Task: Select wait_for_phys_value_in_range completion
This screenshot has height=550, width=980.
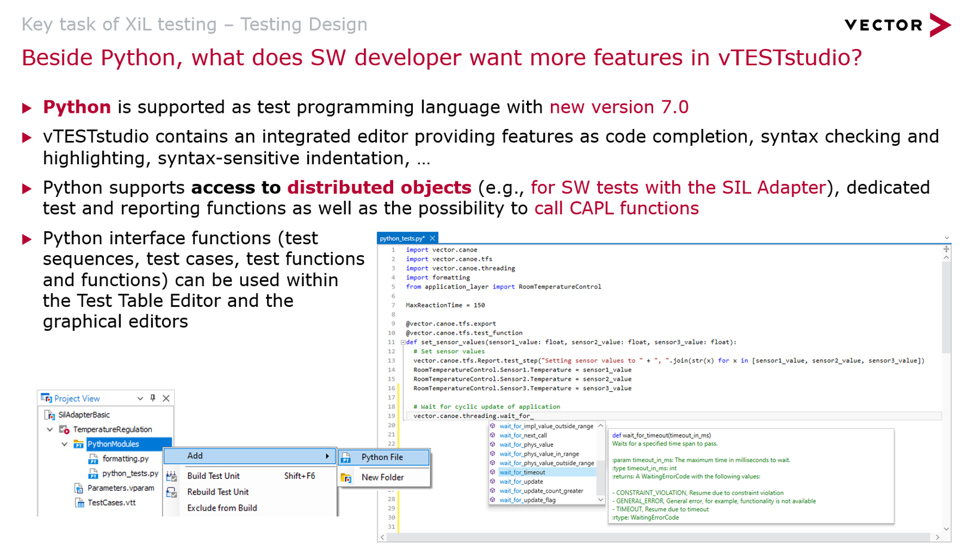Action: click(539, 454)
